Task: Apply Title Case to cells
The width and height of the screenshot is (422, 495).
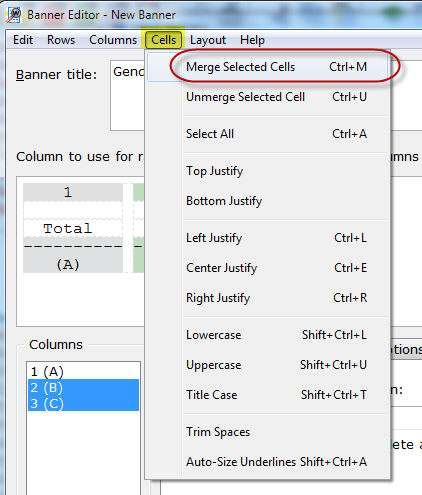Action: click(x=268, y=395)
